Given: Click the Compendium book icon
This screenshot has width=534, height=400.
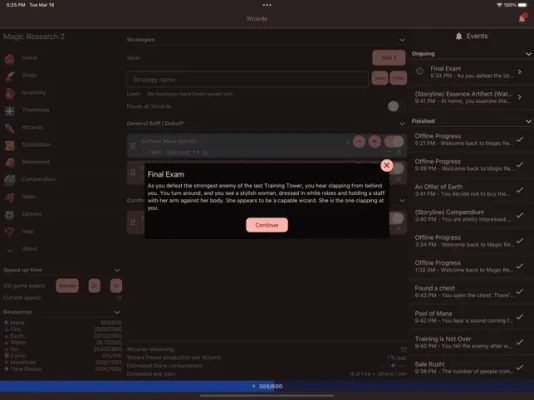Looking at the screenshot, I should tap(10, 180).
